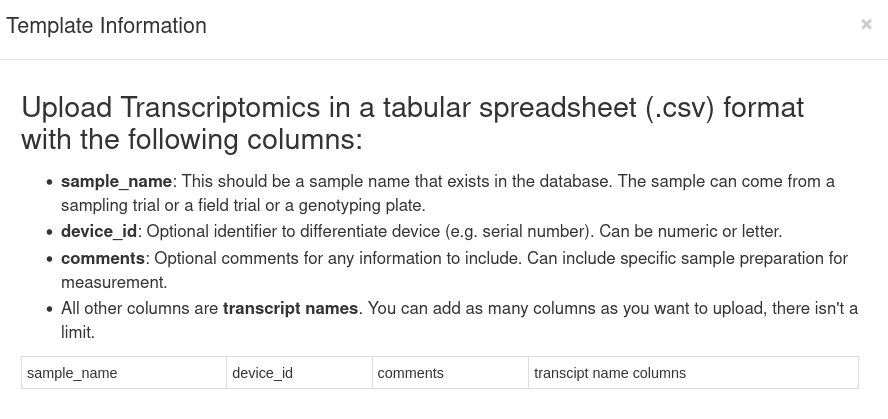Image resolution: width=888 pixels, height=419 pixels.
Task: Select the sample_name table cell
Action: [124, 373]
